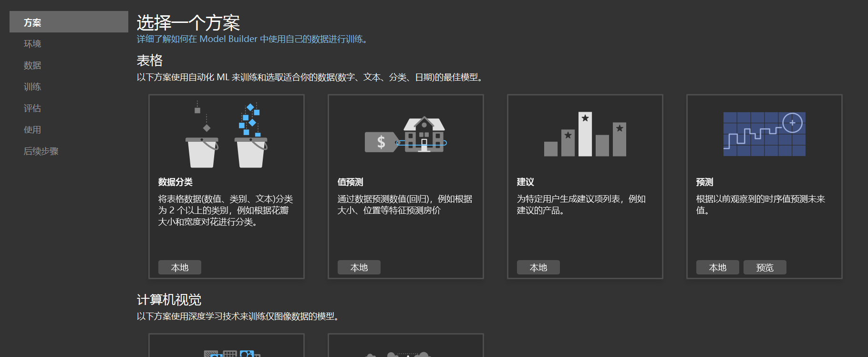This screenshot has width=868, height=357.
Task: Choose 本地 under 预测 scenario
Action: tap(718, 267)
